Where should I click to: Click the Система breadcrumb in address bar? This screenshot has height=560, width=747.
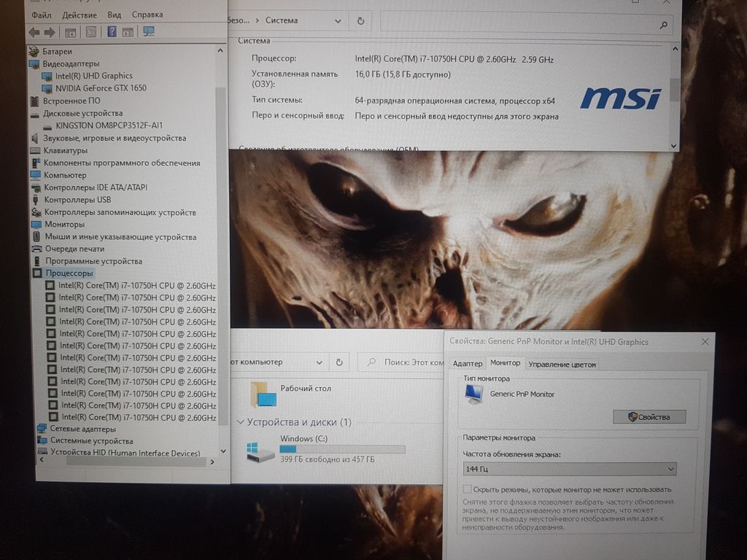pyautogui.click(x=282, y=20)
